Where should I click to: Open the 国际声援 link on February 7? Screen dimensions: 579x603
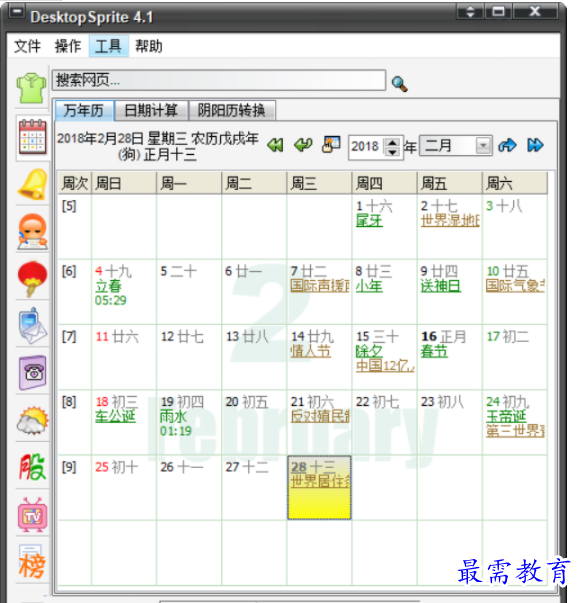click(320, 286)
